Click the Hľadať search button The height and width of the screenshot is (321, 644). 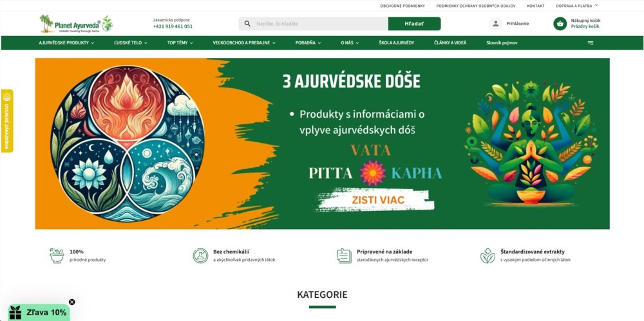pos(414,24)
